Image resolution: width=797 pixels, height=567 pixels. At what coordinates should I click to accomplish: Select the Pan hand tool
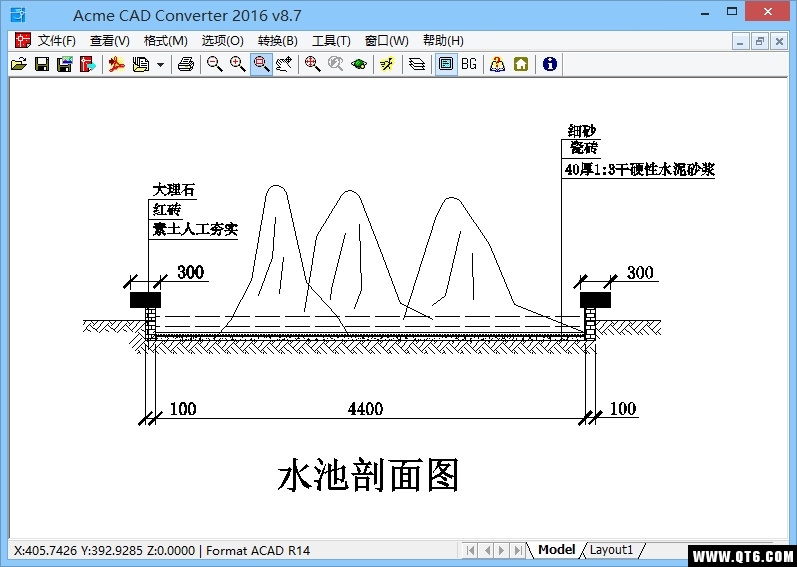pyautogui.click(x=285, y=64)
